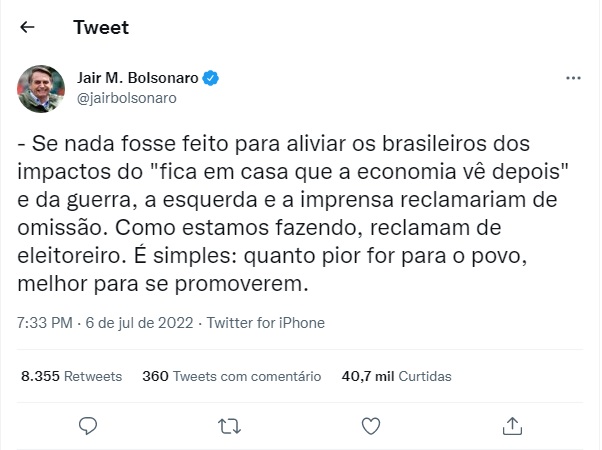The height and width of the screenshot is (450, 602).
Task: Open the three-dot more options menu
Action: pos(573,78)
